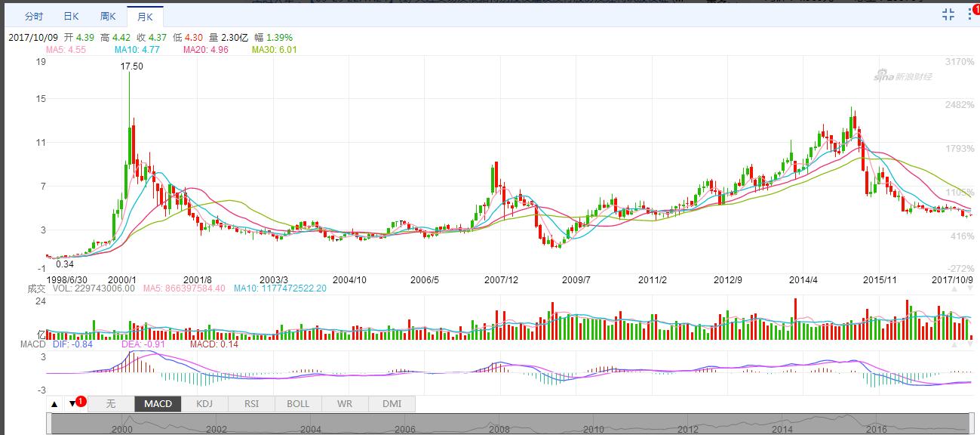Switch indicator to DMI
The image size is (980, 435).
(392, 404)
